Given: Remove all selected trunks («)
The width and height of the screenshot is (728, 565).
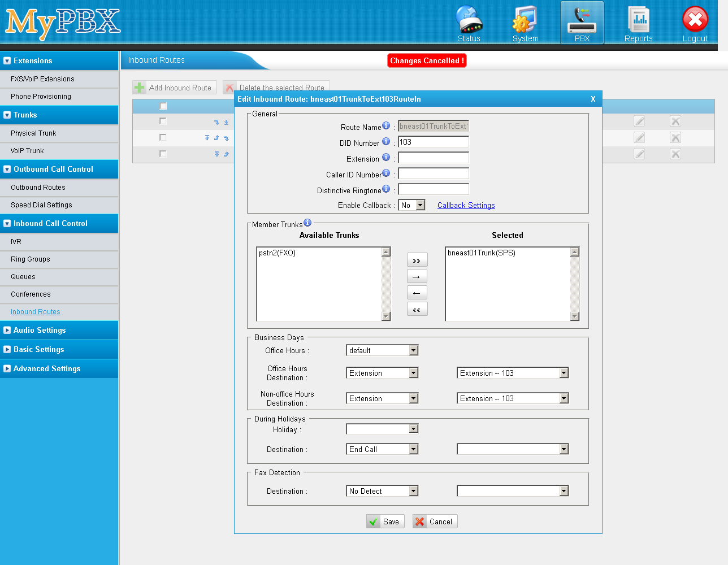Looking at the screenshot, I should tap(417, 309).
